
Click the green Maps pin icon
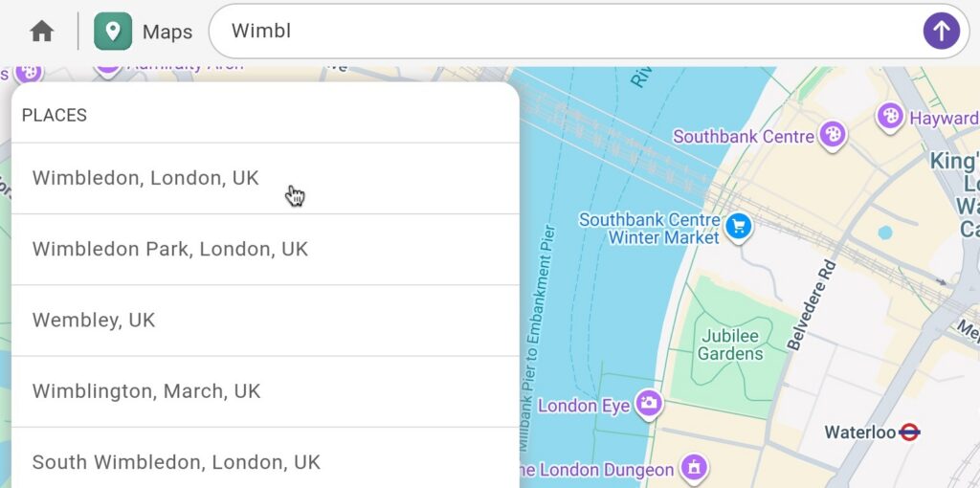tap(113, 32)
